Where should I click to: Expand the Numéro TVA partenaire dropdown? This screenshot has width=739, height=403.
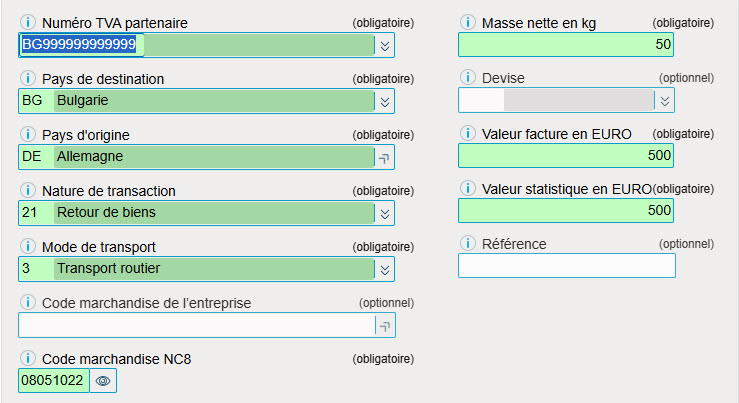pos(385,46)
